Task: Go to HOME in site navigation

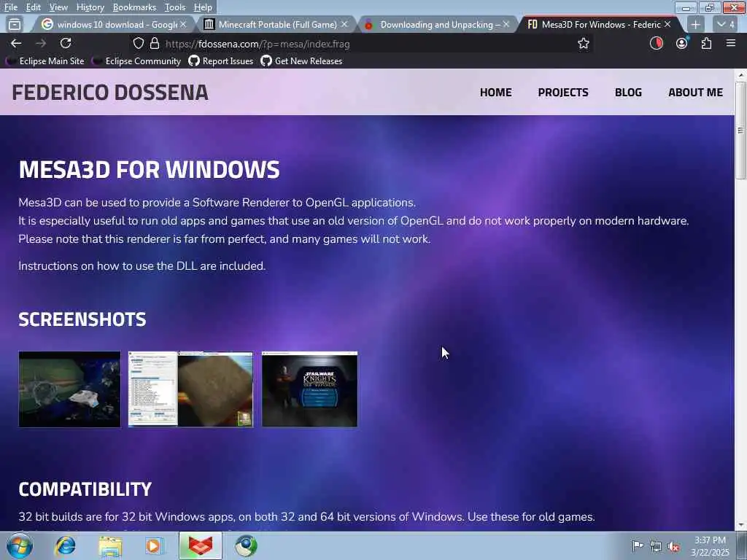Action: click(x=495, y=93)
